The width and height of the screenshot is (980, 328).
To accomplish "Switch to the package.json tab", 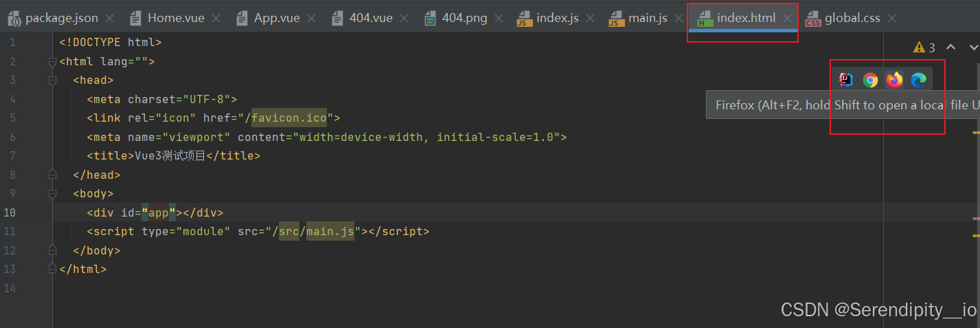I will 62,18.
